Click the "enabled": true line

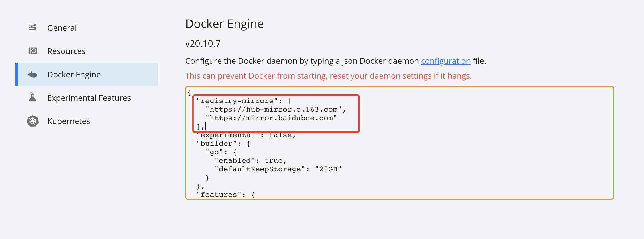point(250,161)
